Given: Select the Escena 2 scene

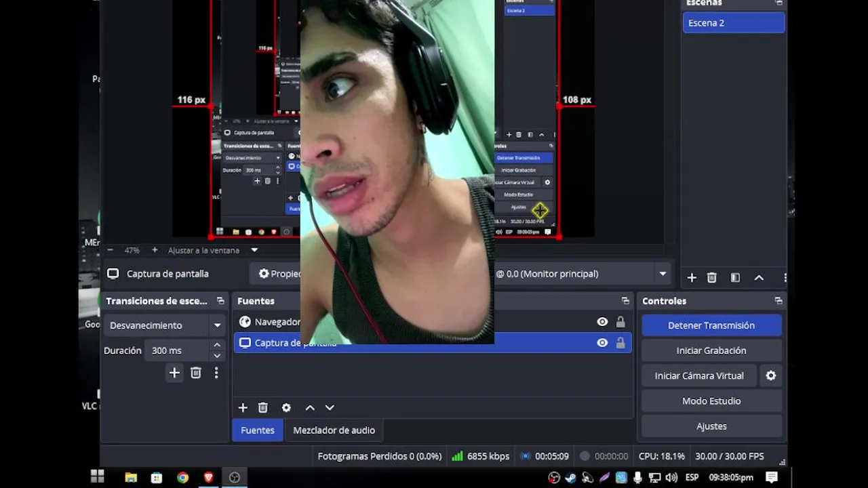Looking at the screenshot, I should click(734, 23).
